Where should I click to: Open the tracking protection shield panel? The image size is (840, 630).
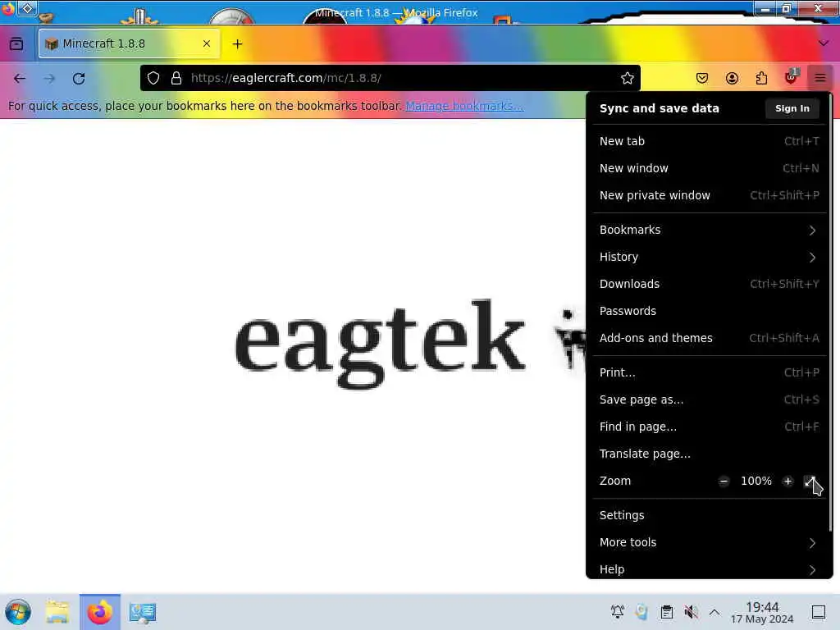coord(153,78)
